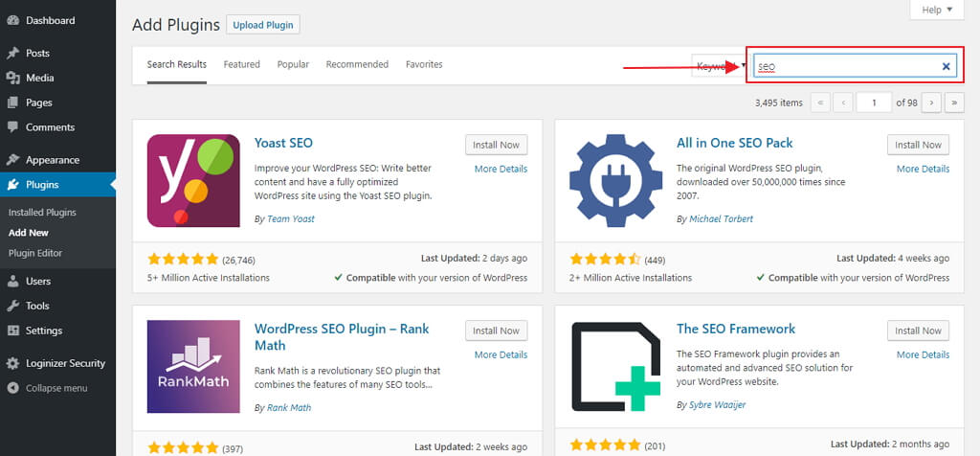Click the Posts pushpin icon
The image size is (980, 456).
pyautogui.click(x=12, y=54)
